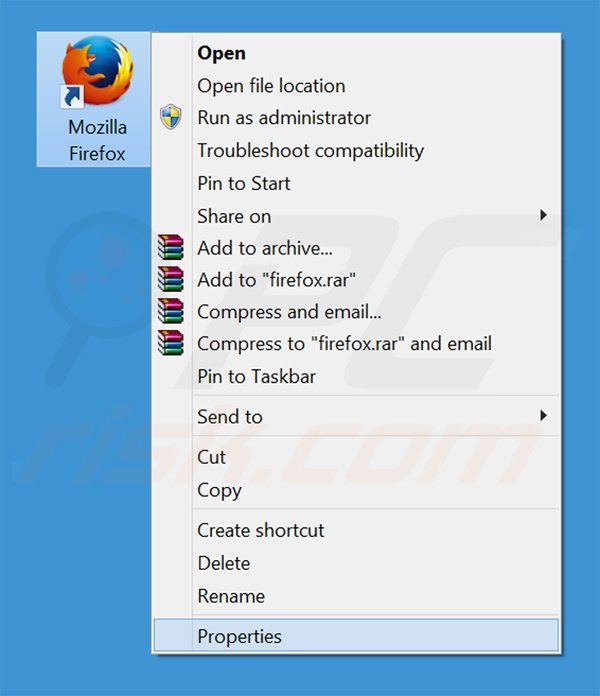The height and width of the screenshot is (696, 600).
Task: Click the WinRAR icon next to Add to archive
Action: click(171, 248)
